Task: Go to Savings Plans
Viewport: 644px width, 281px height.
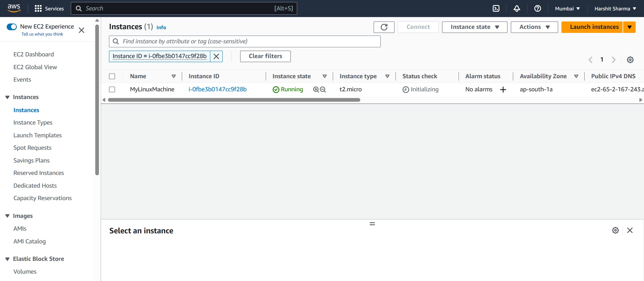Action: point(32,160)
